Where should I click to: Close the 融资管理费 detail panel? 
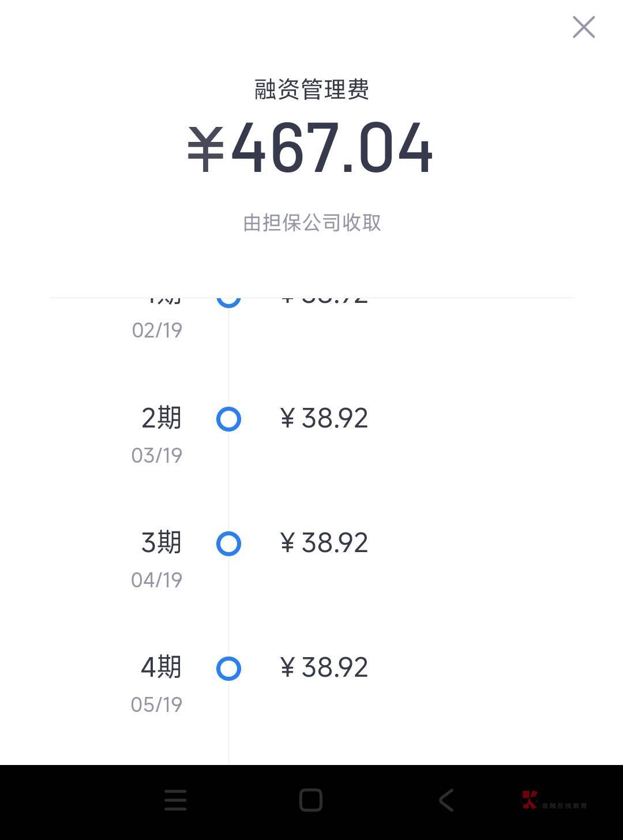click(583, 27)
